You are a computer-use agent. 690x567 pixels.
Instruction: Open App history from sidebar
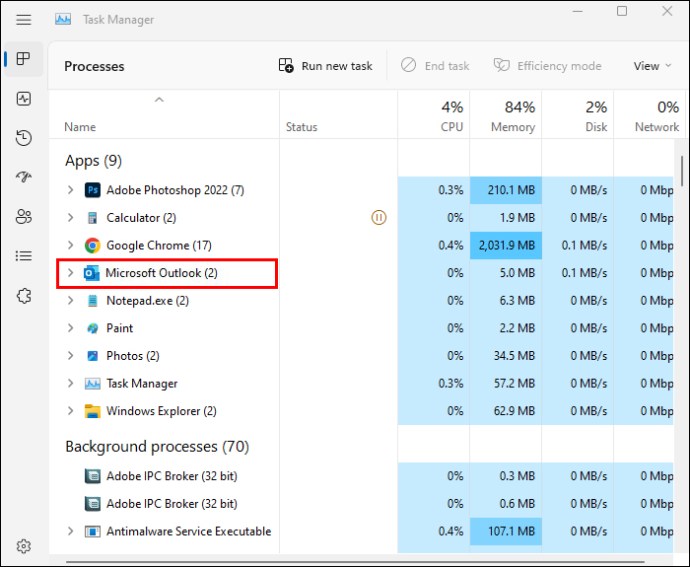(x=24, y=138)
